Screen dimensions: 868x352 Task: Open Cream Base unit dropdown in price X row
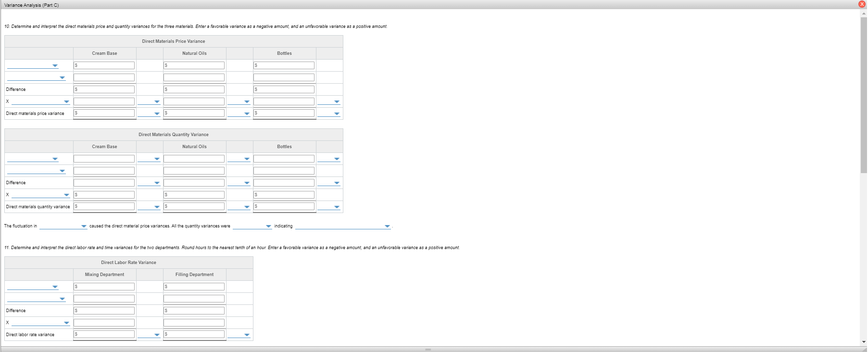pos(149,102)
